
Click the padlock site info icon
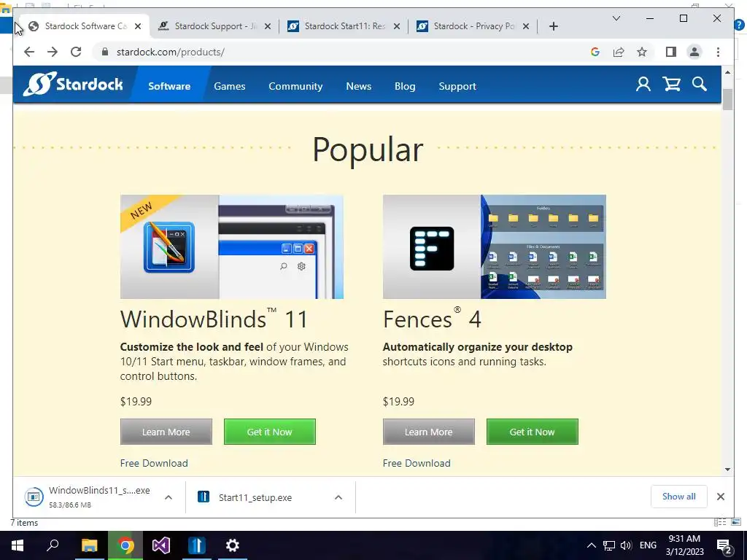(x=105, y=52)
